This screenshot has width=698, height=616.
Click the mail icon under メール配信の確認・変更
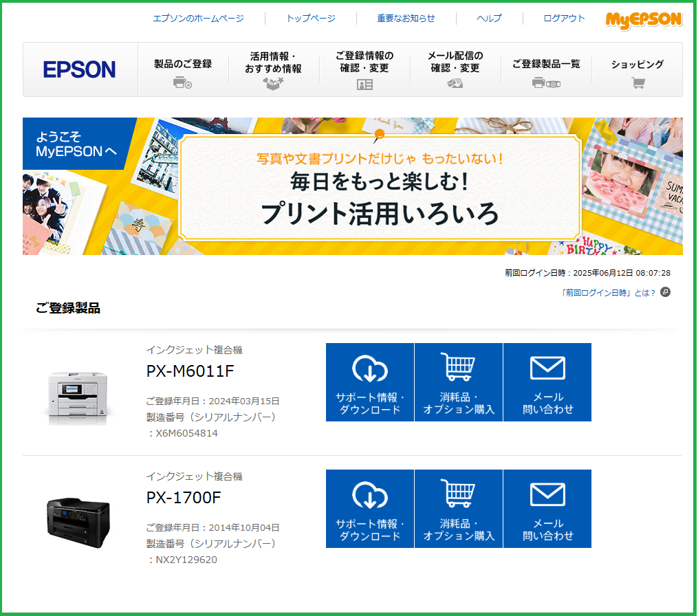point(455,83)
